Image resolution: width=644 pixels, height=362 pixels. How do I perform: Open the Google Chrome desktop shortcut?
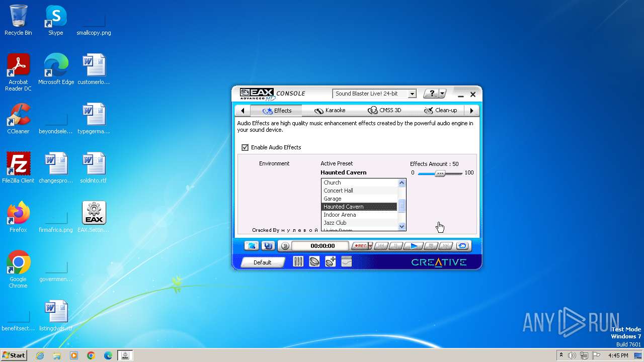click(18, 269)
